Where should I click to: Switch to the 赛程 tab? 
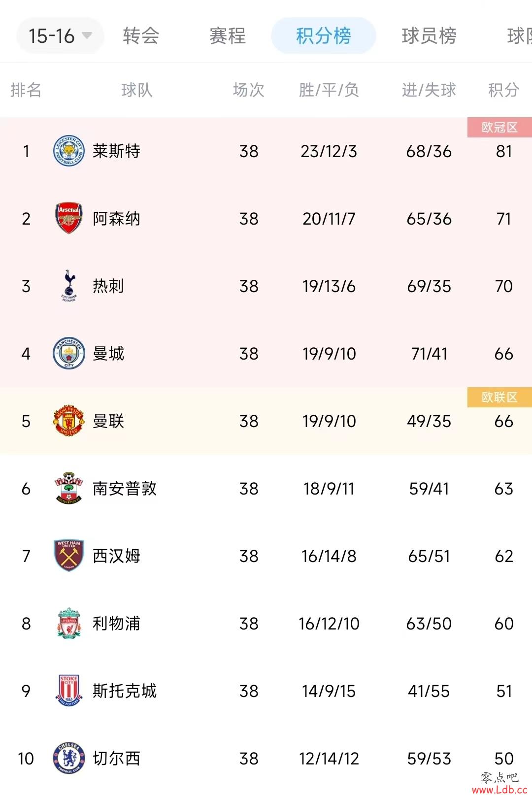228,35
